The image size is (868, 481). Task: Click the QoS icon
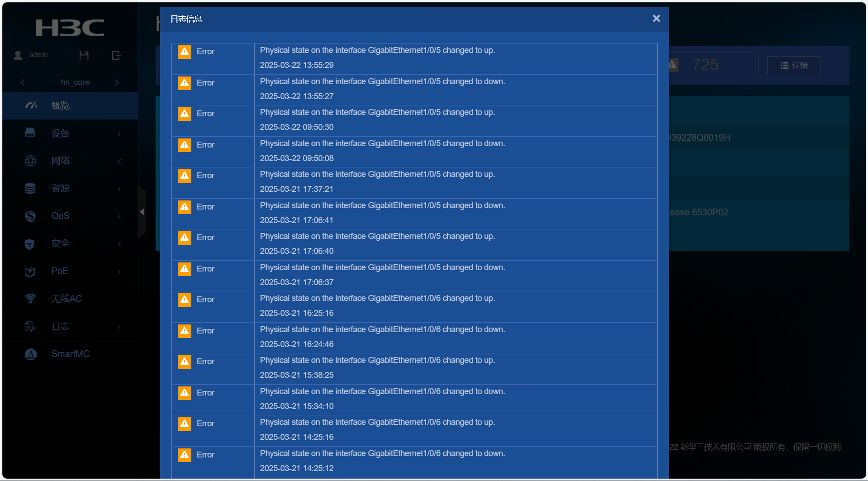(30, 216)
